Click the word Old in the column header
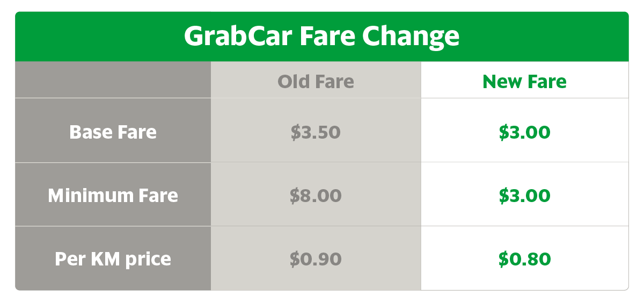Image resolution: width=644 pixels, height=302 pixels. click(x=294, y=82)
